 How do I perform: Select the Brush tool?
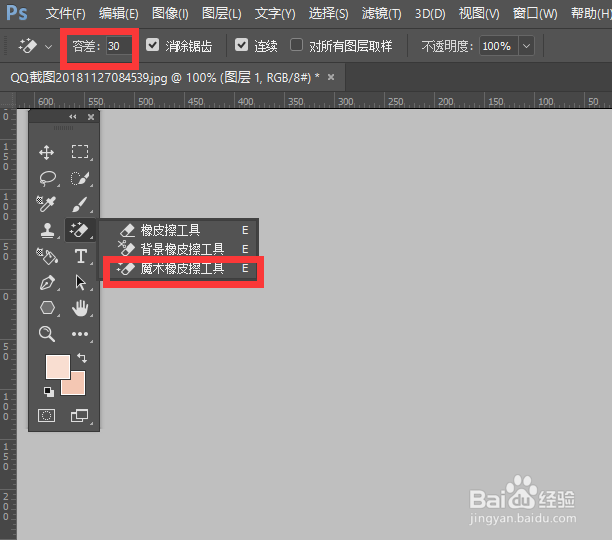pos(80,204)
